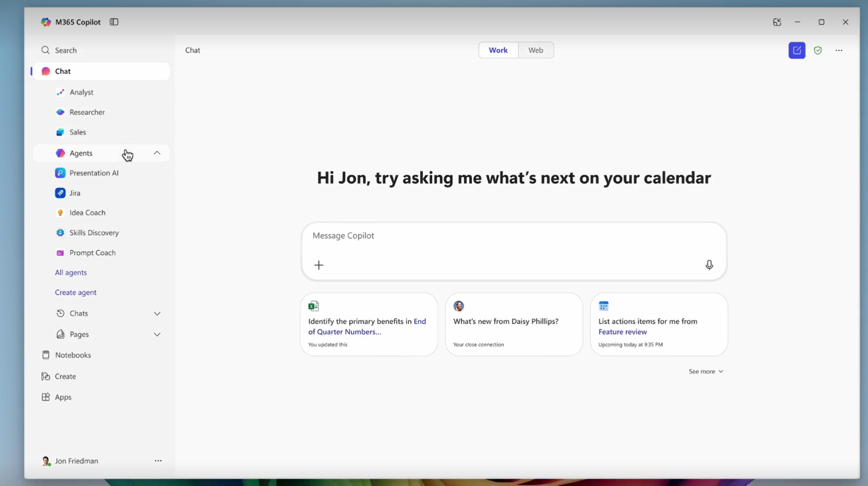Toggle the sidebar panel icon
Screen dimensions: 868x486
pos(114,22)
